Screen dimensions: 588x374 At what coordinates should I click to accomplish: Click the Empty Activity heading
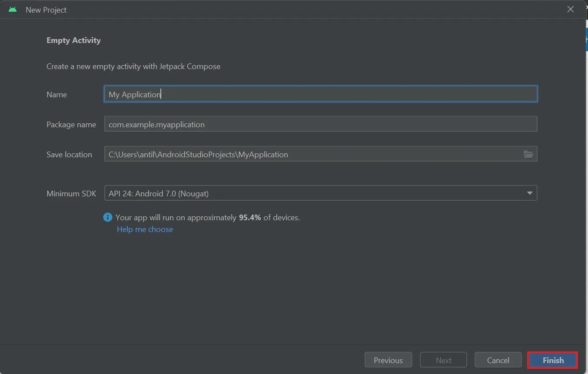click(73, 40)
